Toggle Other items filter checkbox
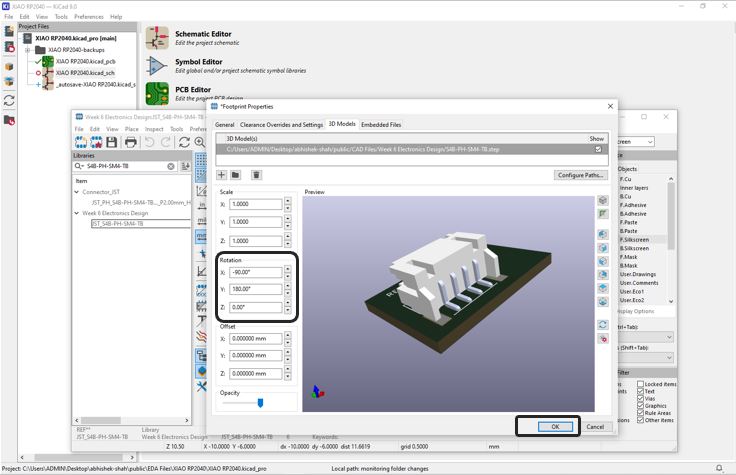This screenshot has width=736, height=475. click(640, 420)
